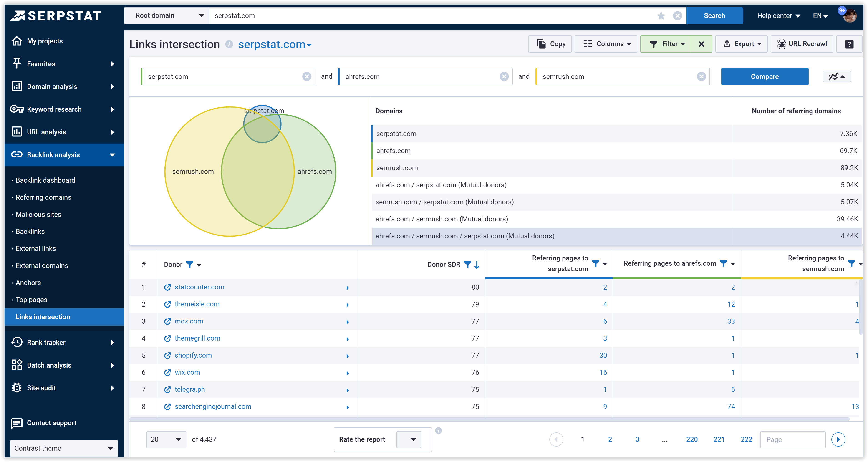Expand the Contrast theme selector
This screenshot has width=868, height=462.
(x=64, y=448)
